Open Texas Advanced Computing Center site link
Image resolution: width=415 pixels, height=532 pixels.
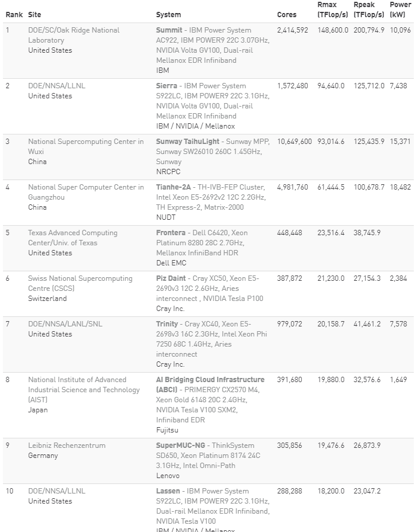point(73,238)
